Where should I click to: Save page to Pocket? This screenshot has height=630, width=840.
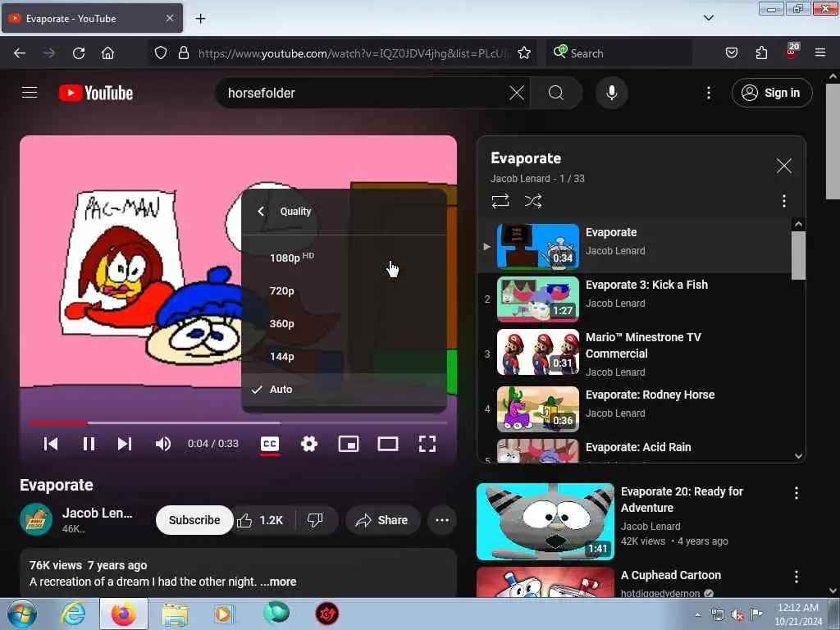[x=731, y=53]
